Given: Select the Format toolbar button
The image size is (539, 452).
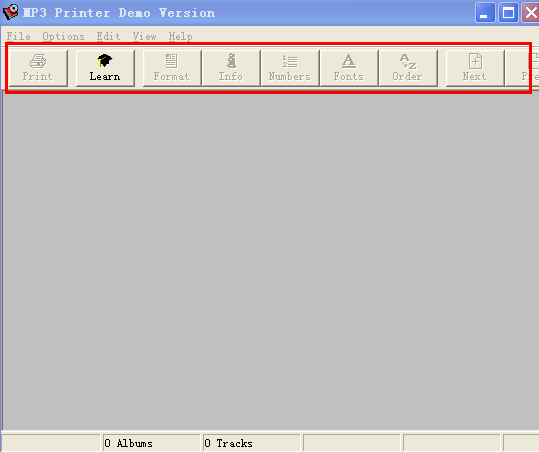Looking at the screenshot, I should coord(172,68).
